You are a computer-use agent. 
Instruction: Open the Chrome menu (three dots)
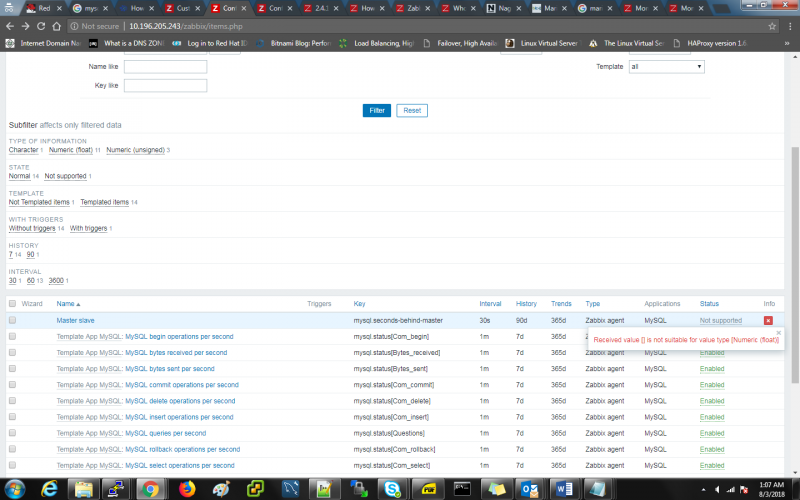[790, 26]
